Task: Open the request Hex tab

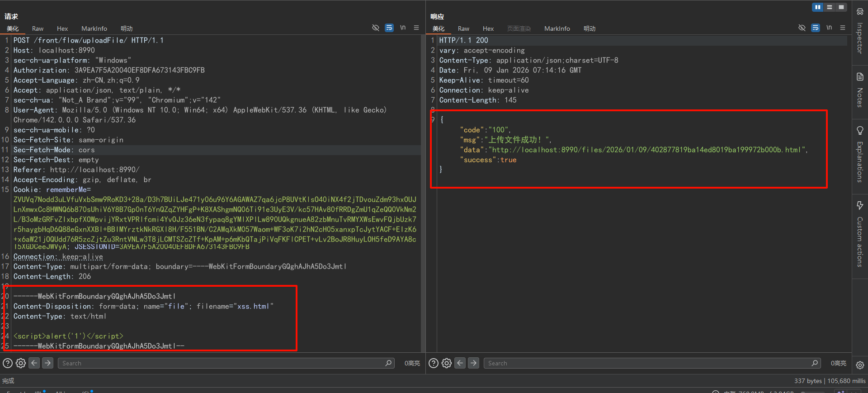Action: point(62,28)
